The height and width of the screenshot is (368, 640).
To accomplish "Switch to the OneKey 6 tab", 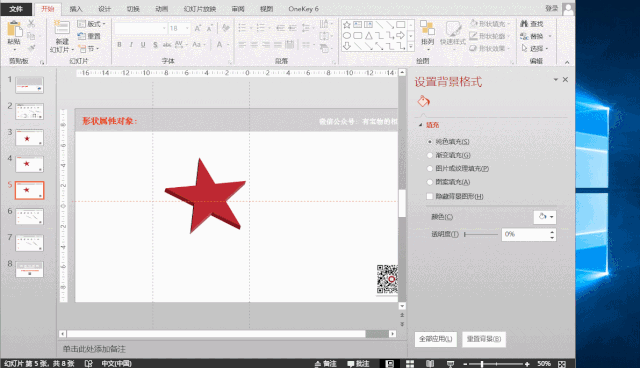I will pos(303,9).
